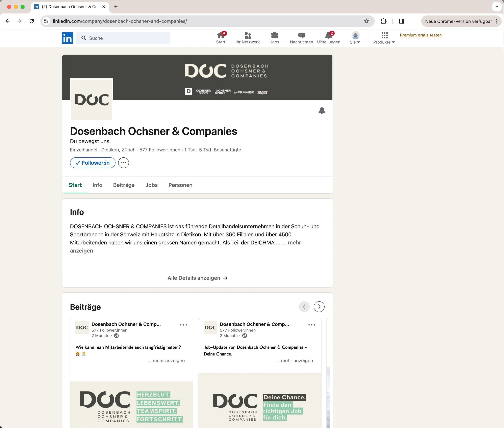
Task: Open the Jobs briefcase icon
Action: pyautogui.click(x=274, y=35)
